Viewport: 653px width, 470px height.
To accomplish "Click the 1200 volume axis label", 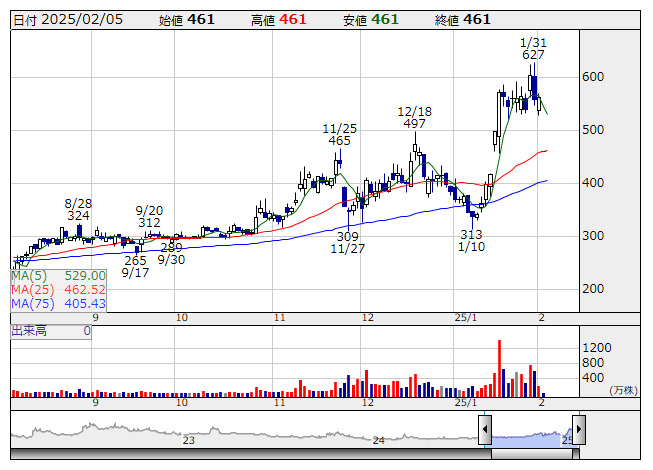I will coord(597,348).
